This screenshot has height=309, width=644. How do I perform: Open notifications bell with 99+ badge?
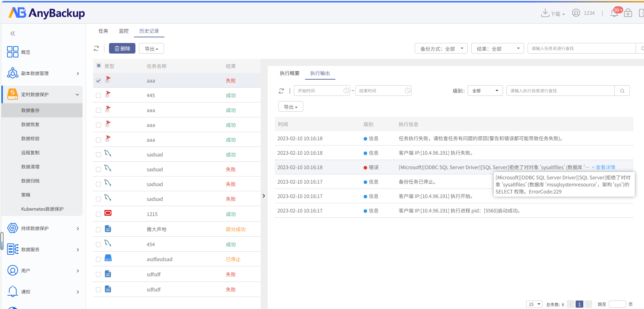click(x=615, y=13)
